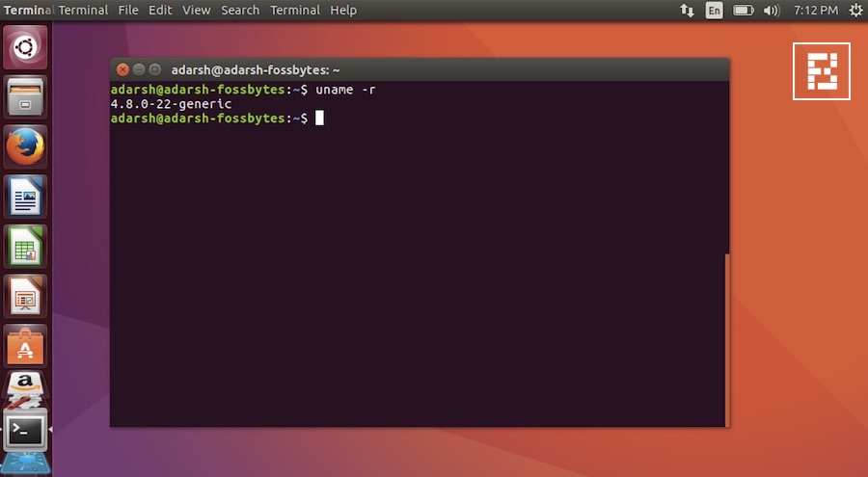Launch LibreOffice Calc spreadsheet
The width and height of the screenshot is (868, 477).
click(x=25, y=248)
